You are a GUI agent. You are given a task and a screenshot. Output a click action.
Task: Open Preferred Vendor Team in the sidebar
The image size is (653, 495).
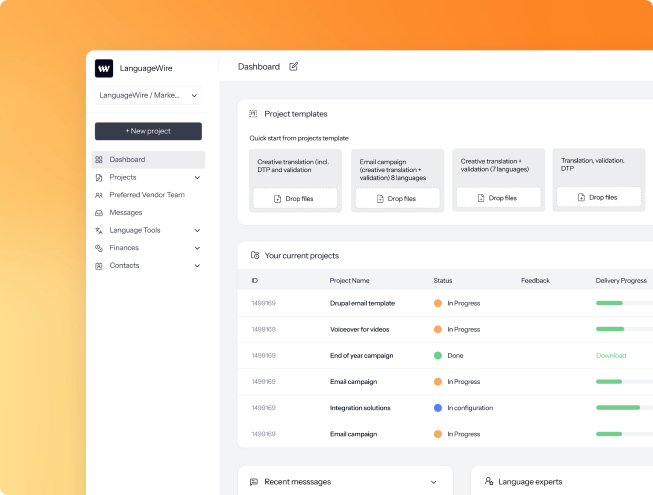pos(148,195)
